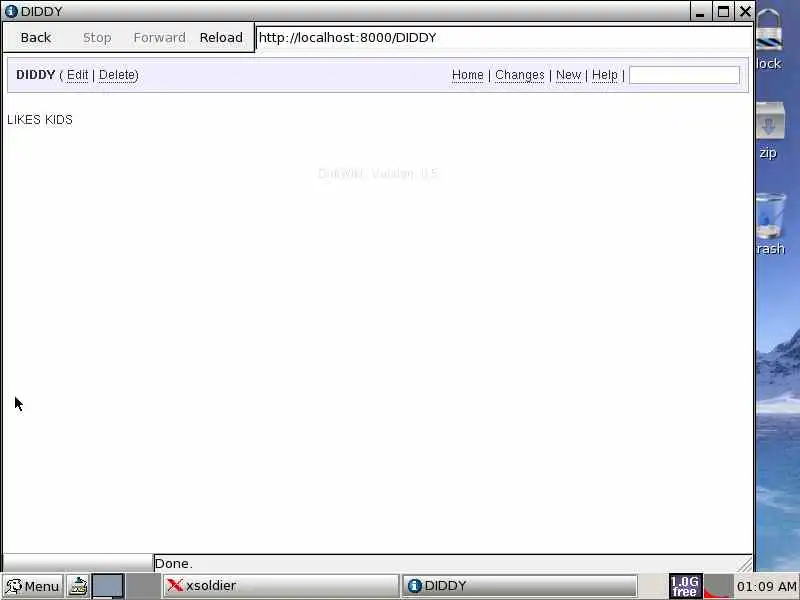Minimize the DIDDY browser window

(700, 12)
